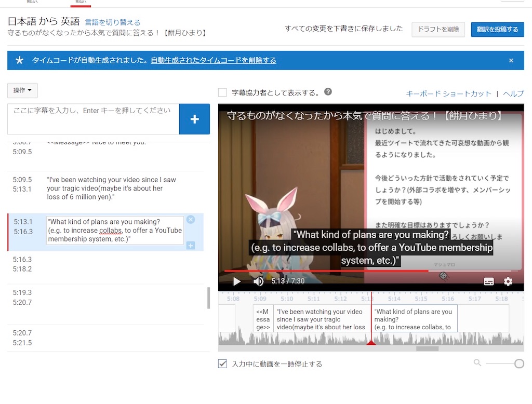
Task: Select 'I've been watching your video' timeline block
Action: (x=322, y=318)
